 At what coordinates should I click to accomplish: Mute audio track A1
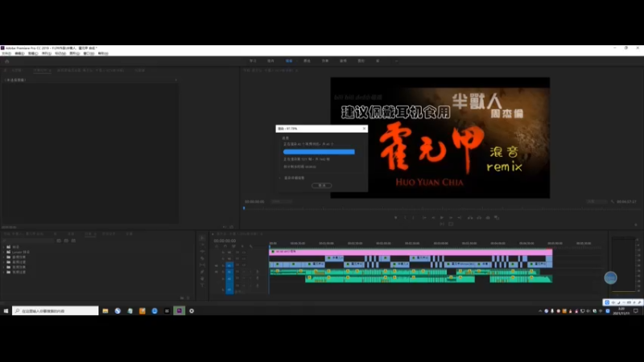click(244, 272)
